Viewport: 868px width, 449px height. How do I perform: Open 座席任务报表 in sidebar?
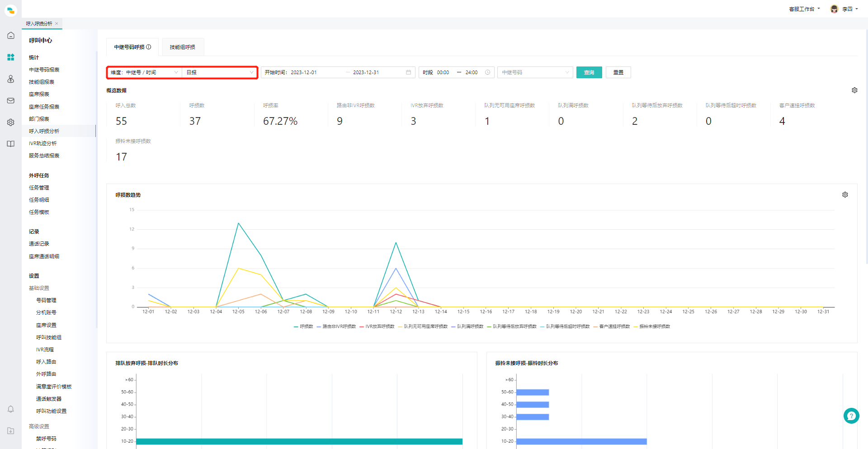click(44, 107)
